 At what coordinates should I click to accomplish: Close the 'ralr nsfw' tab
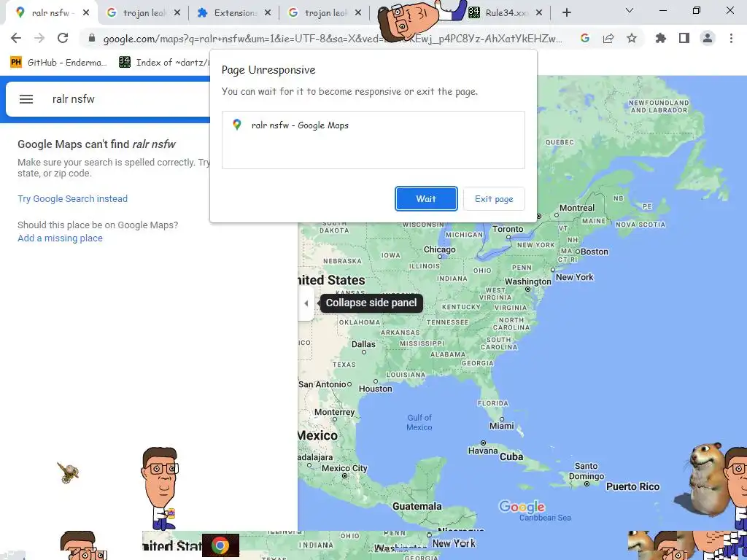tap(86, 13)
